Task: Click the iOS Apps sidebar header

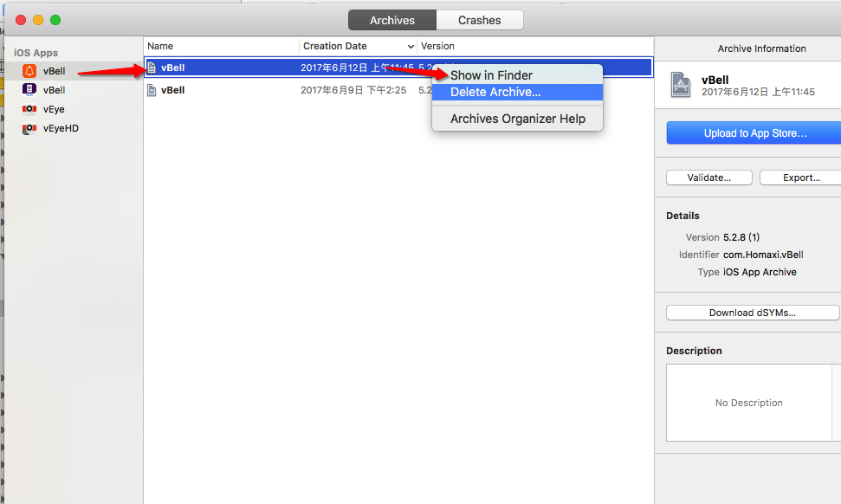Action: [36, 53]
